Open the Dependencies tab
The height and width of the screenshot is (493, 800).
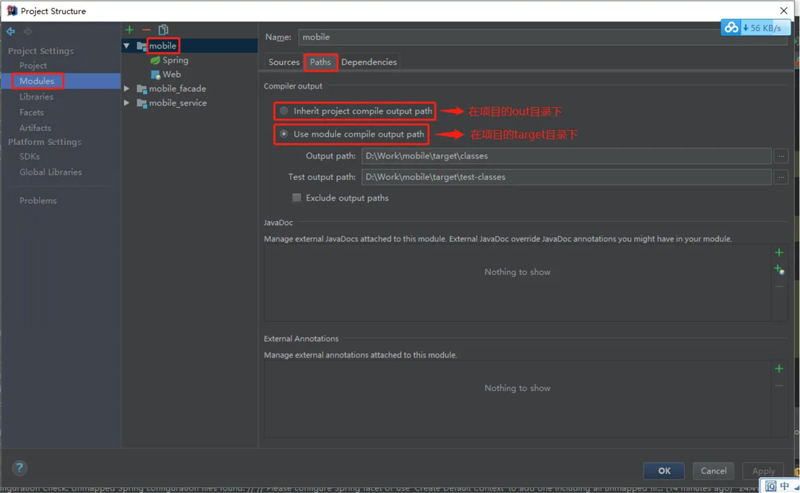pyautogui.click(x=369, y=62)
